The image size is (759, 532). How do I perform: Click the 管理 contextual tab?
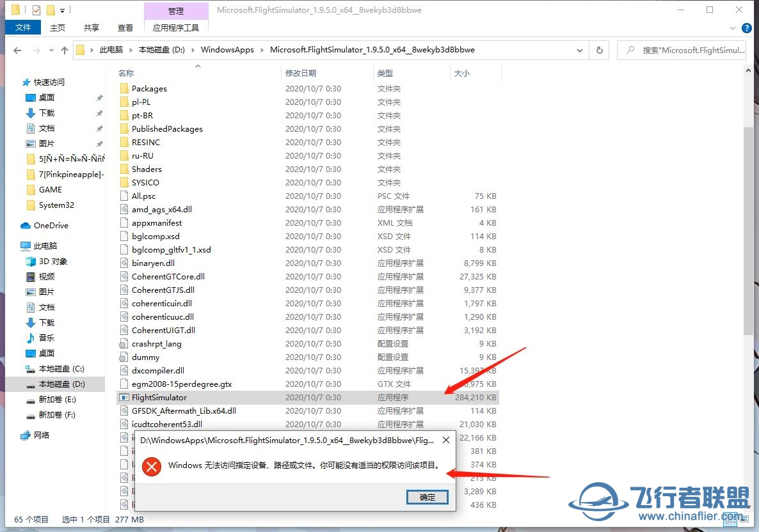(176, 11)
